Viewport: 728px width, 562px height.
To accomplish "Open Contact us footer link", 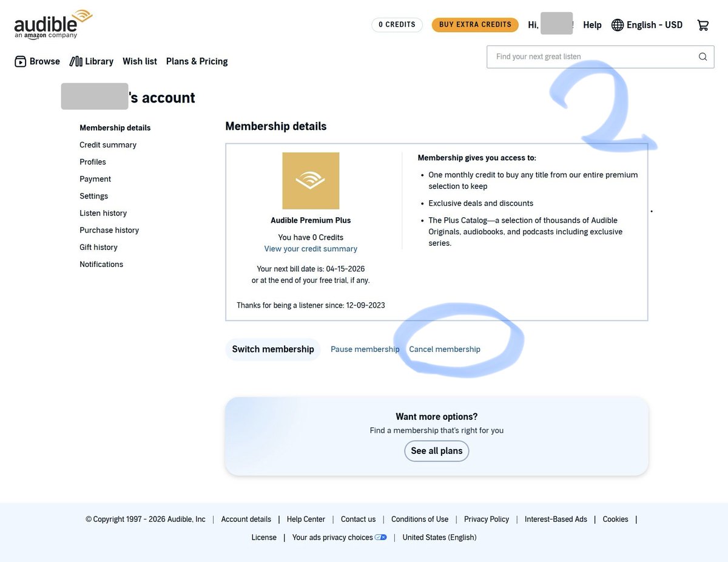I will (358, 520).
